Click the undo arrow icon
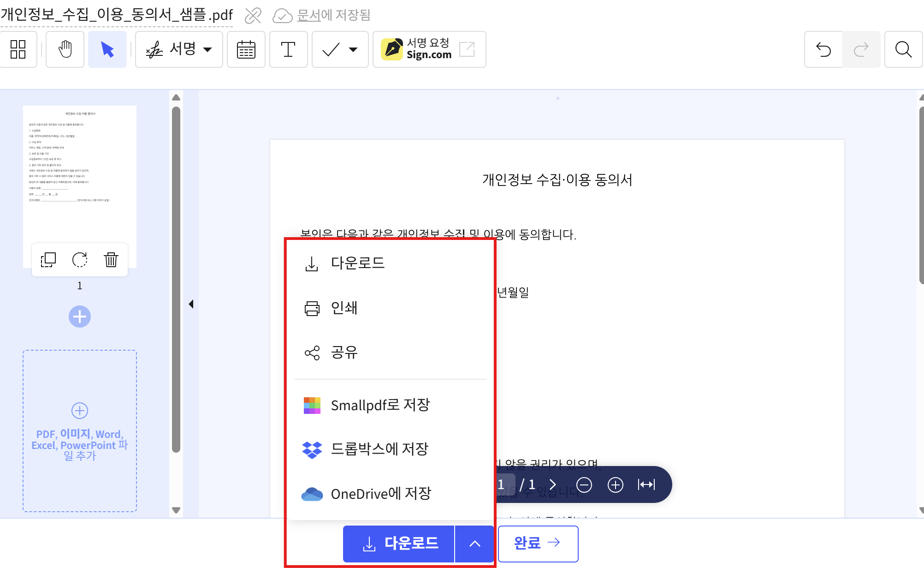This screenshot has height=568, width=924. coord(823,49)
